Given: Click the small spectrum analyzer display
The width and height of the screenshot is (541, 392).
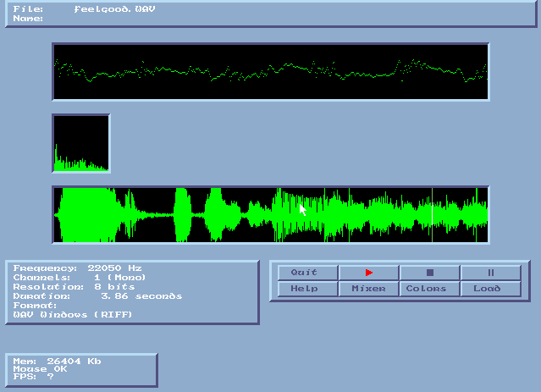Looking at the screenshot, I should 81,143.
